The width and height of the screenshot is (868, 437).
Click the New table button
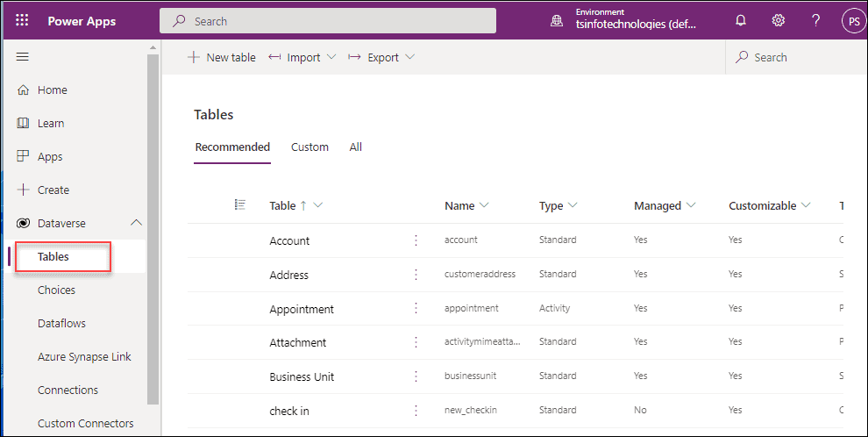tap(222, 57)
